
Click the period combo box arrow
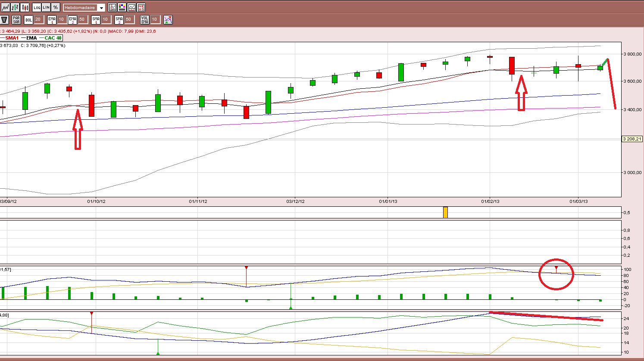[x=101, y=8]
